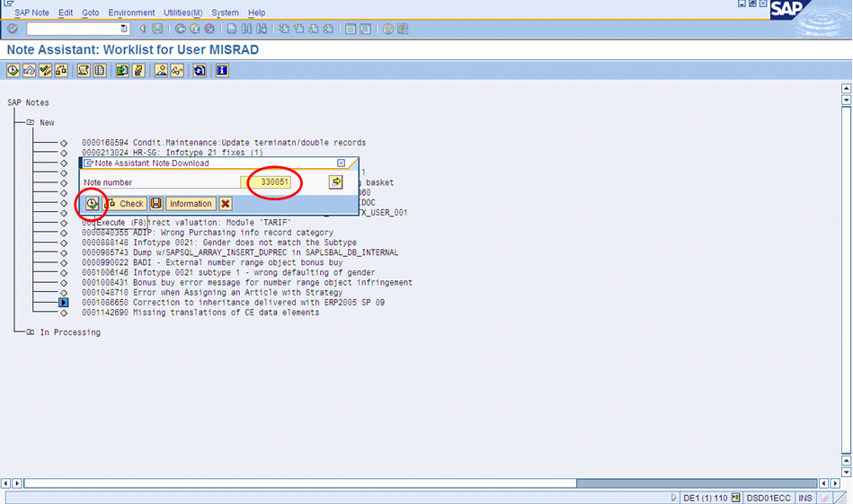Select note 0000990022 BADI External number range

(x=212, y=262)
